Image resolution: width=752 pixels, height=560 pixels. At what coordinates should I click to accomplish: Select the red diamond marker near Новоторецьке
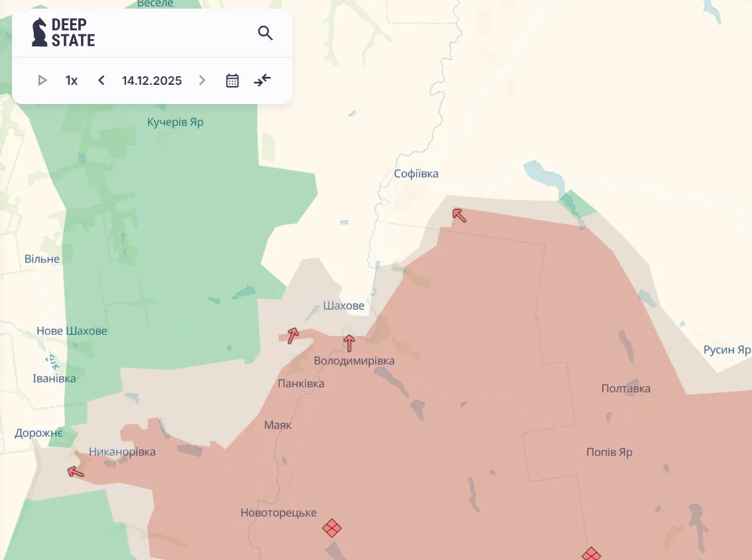click(332, 528)
